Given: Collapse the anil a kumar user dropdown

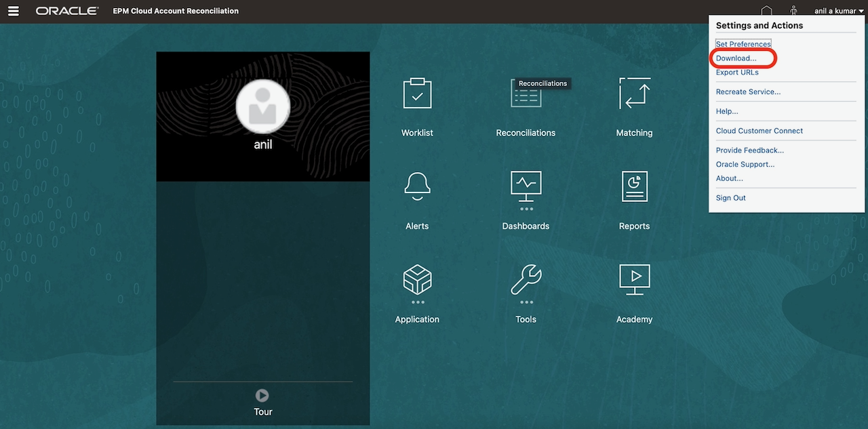Looking at the screenshot, I should tap(839, 11).
